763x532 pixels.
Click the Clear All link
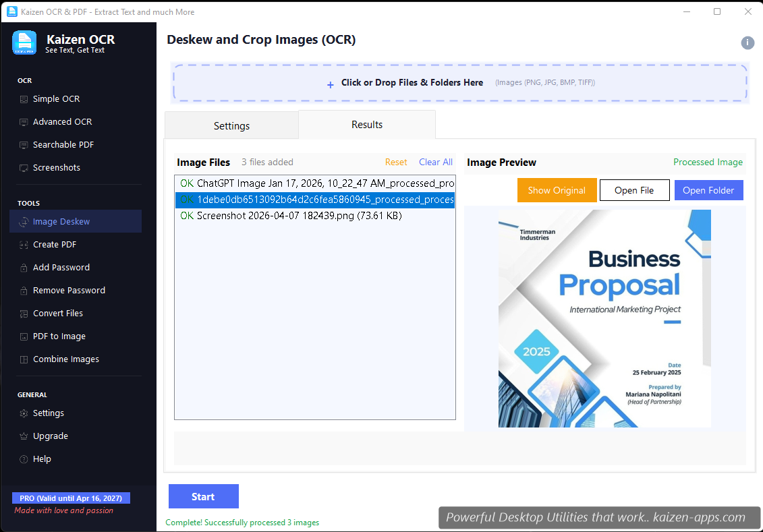(435, 162)
